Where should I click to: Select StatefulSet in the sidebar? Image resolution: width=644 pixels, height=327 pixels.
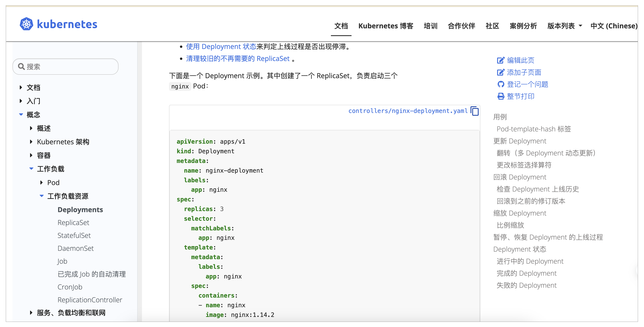tap(74, 235)
